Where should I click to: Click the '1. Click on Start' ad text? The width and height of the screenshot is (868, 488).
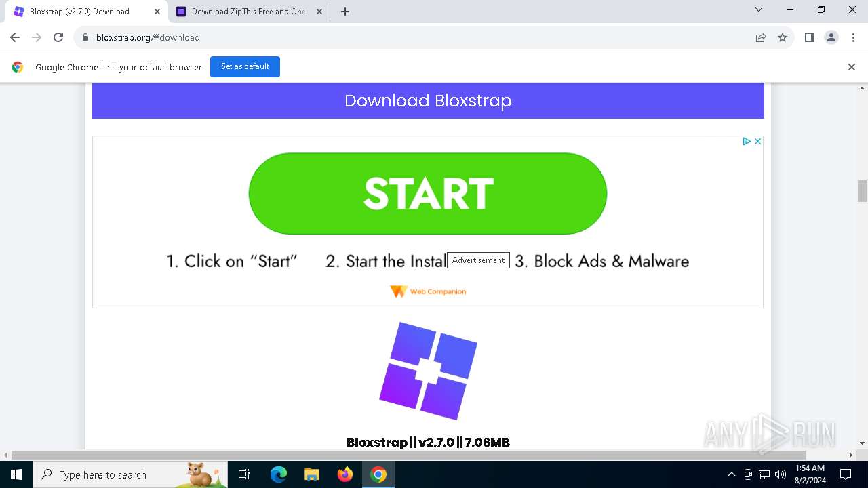[232, 261]
